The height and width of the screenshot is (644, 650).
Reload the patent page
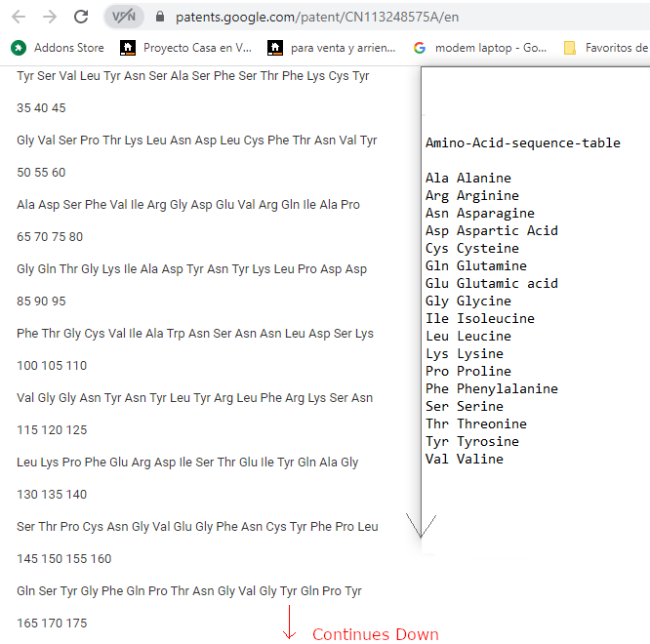coord(81,17)
